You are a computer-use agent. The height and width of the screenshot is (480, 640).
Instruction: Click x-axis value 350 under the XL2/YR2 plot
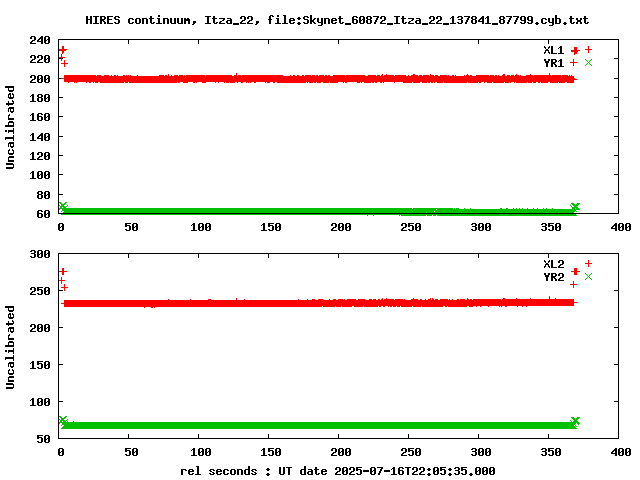point(551,452)
